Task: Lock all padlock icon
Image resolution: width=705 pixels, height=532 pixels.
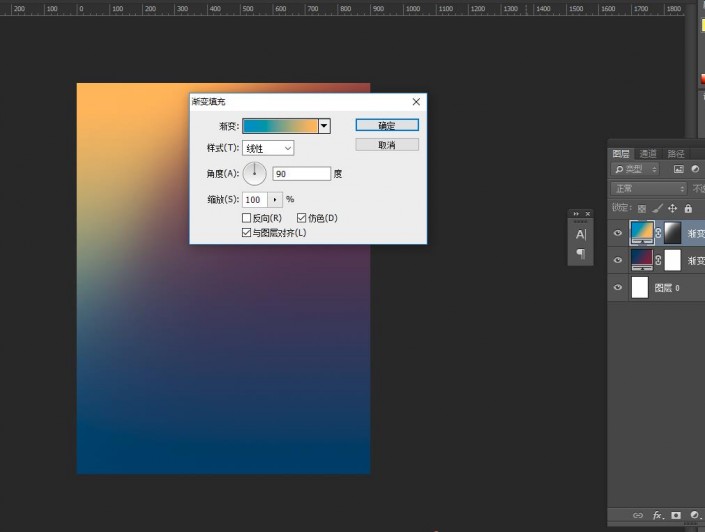Action: pos(688,208)
